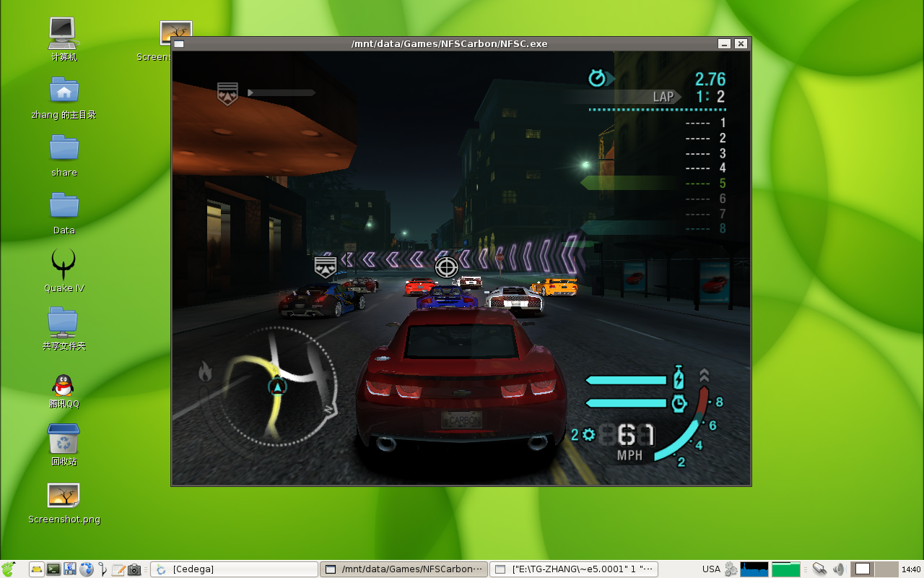Open the volume speaker control
The width and height of the screenshot is (924, 578).
pyautogui.click(x=838, y=569)
